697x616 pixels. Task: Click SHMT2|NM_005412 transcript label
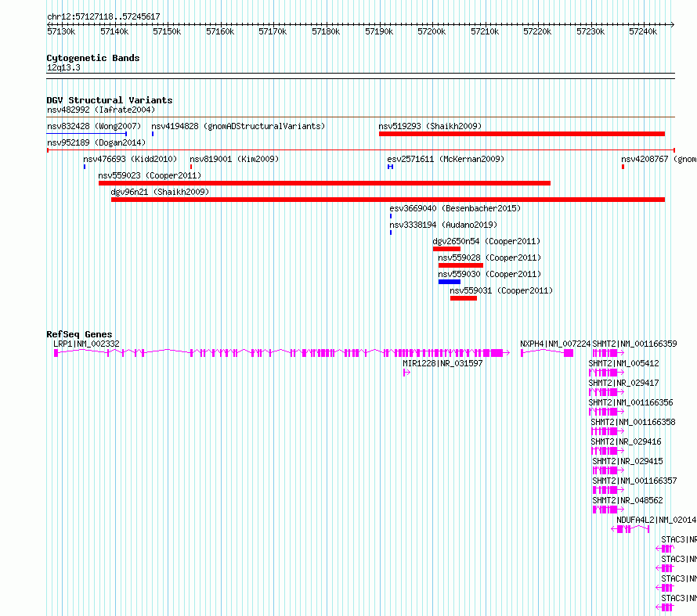tap(623, 363)
